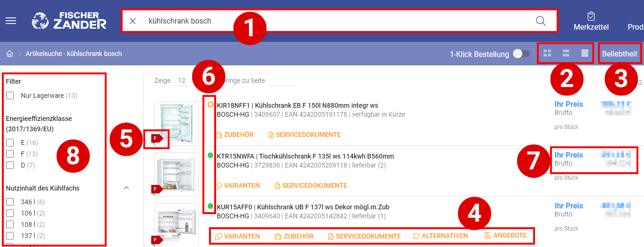Screen dimensions: 644x247
Task: Select the 346 l Nutzinhalt checkbox
Action: pyautogui.click(x=10, y=202)
